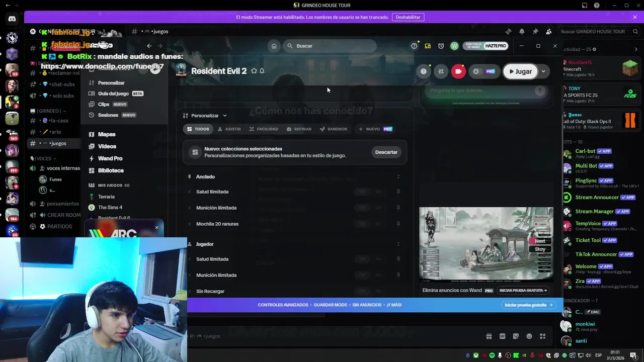Open dropdown arrow next to Jugar
The width and height of the screenshot is (644, 362).
point(543,71)
